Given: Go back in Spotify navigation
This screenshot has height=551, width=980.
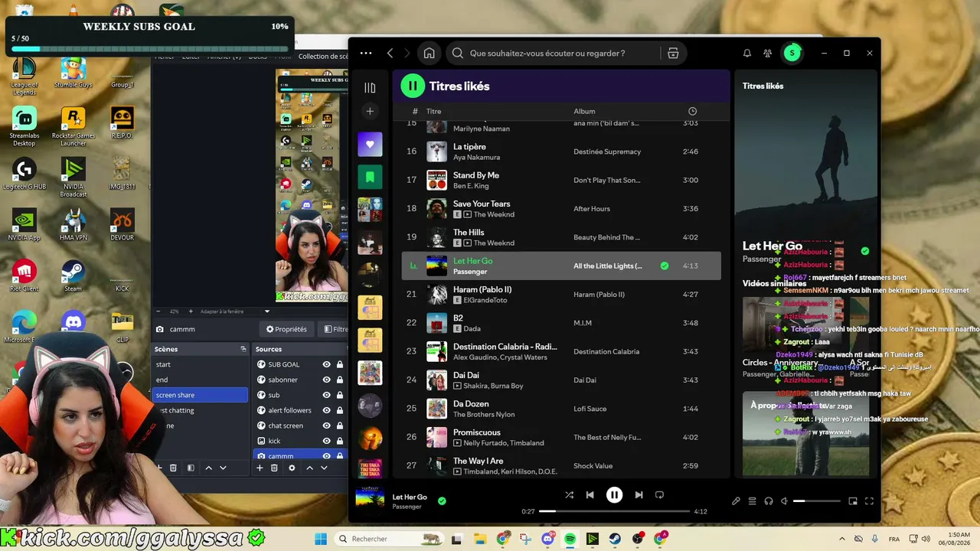Looking at the screenshot, I should 390,53.
